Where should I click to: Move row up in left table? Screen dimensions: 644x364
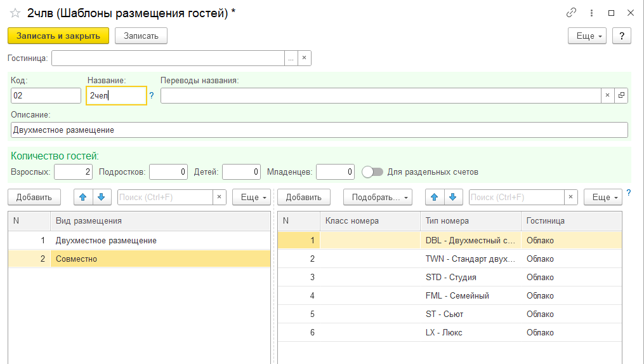(82, 198)
